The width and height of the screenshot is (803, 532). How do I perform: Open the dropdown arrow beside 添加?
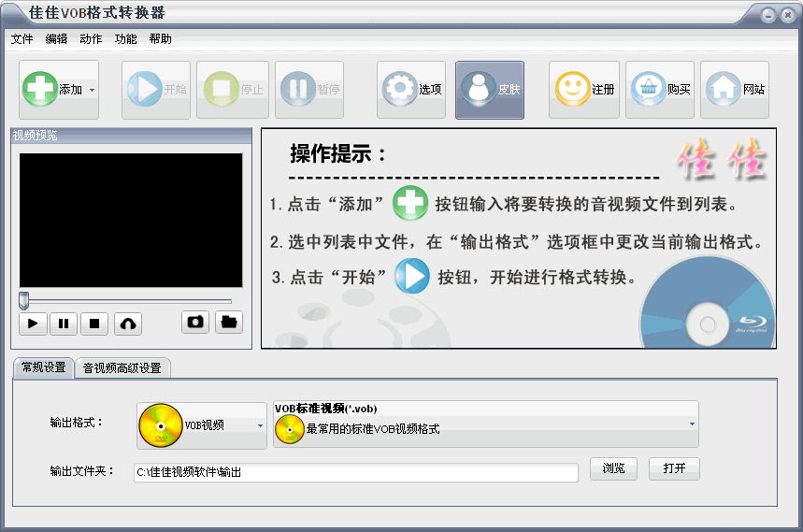(x=93, y=90)
